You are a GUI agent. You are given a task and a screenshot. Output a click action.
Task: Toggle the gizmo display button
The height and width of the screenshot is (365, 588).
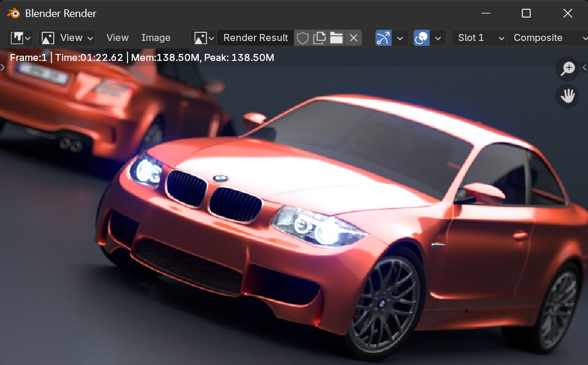tap(383, 38)
